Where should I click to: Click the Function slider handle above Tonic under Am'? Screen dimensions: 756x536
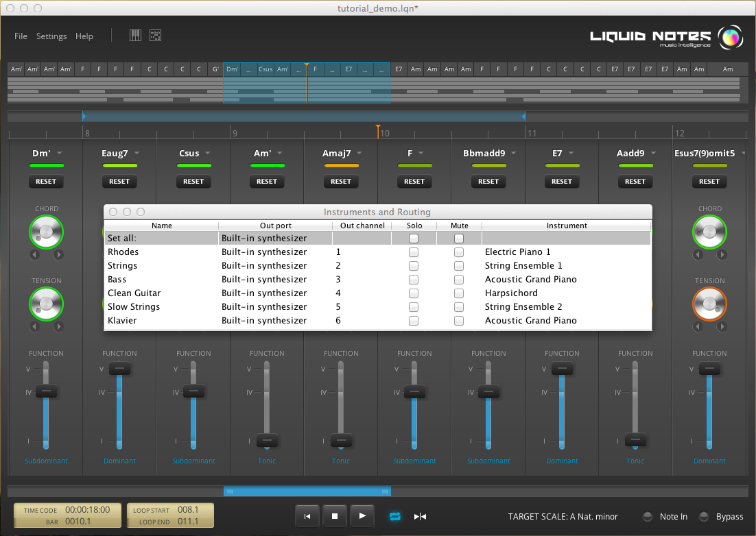pyautogui.click(x=267, y=440)
